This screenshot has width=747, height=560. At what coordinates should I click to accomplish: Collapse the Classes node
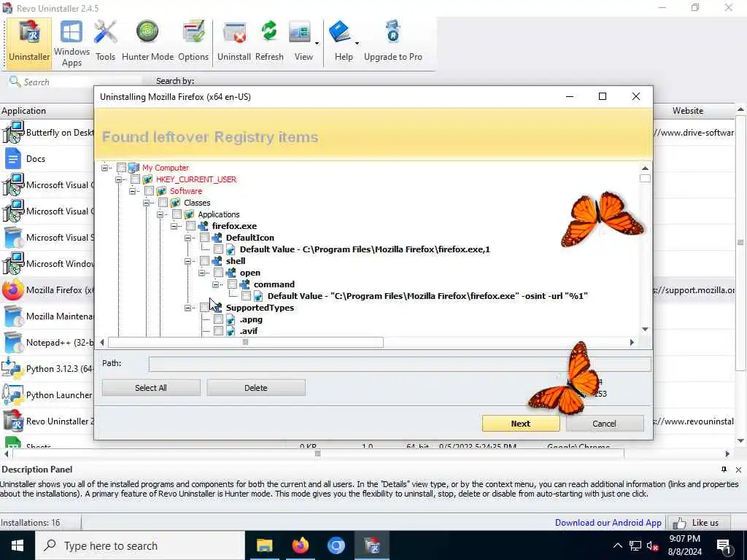[146, 203]
